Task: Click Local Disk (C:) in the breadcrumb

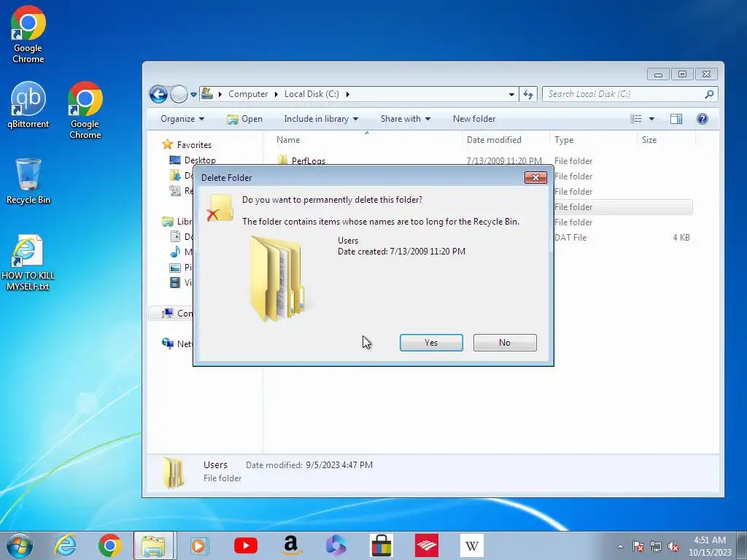Action: pyautogui.click(x=311, y=94)
